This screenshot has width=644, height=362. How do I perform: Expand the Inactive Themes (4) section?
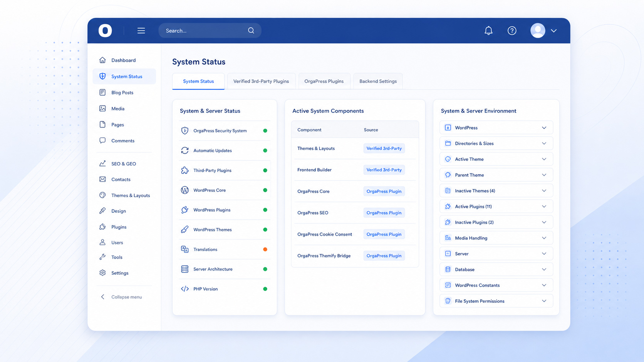click(x=496, y=191)
